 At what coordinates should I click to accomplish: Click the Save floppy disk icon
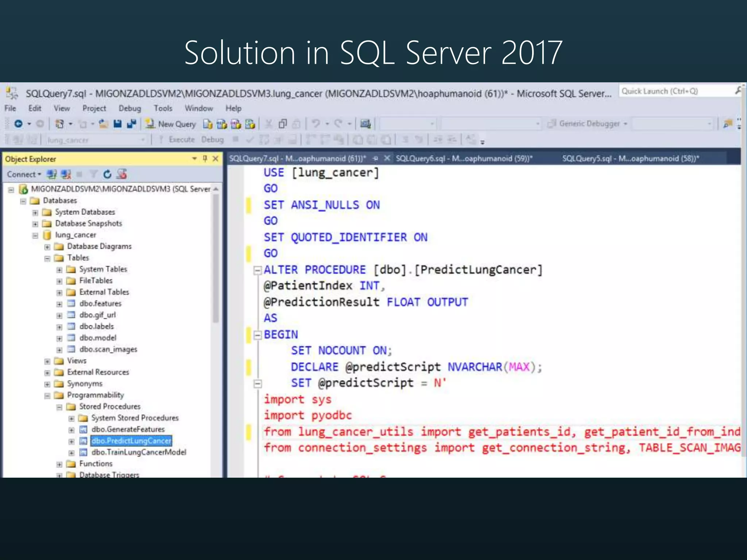pos(117,124)
